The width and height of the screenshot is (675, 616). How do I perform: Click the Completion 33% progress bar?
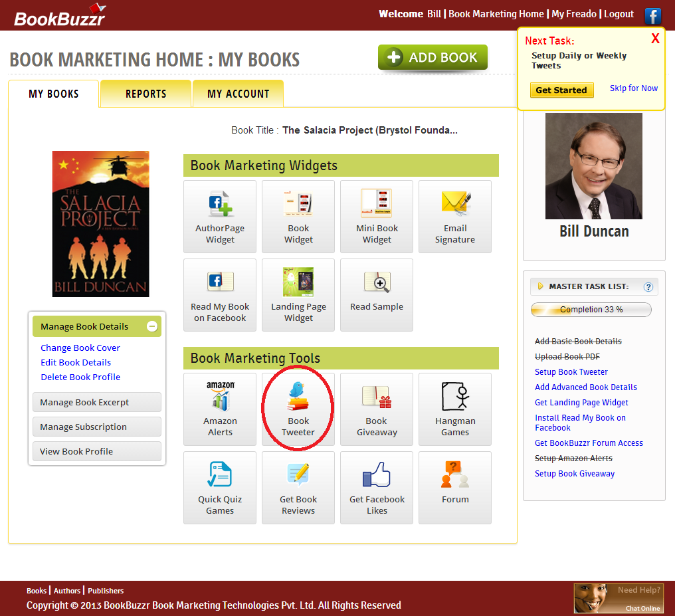click(x=591, y=310)
